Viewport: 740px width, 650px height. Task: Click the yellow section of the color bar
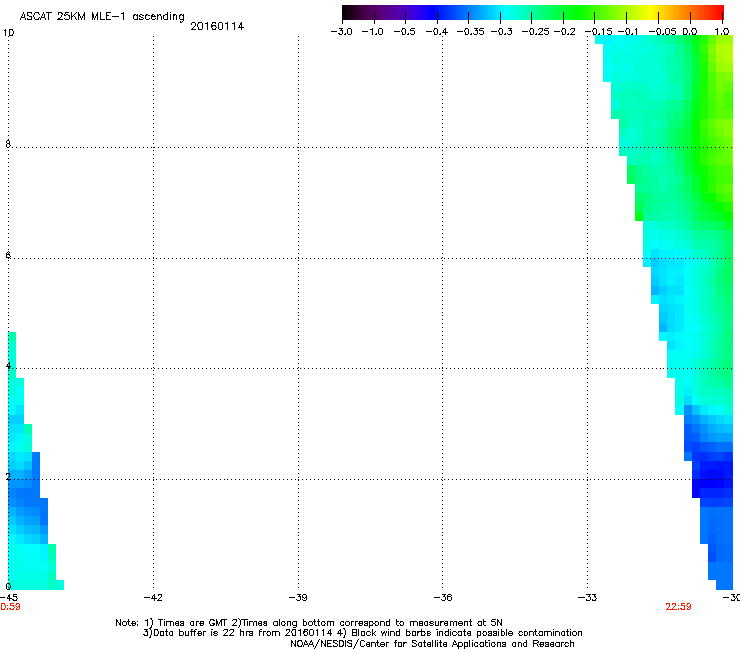[x=653, y=13]
